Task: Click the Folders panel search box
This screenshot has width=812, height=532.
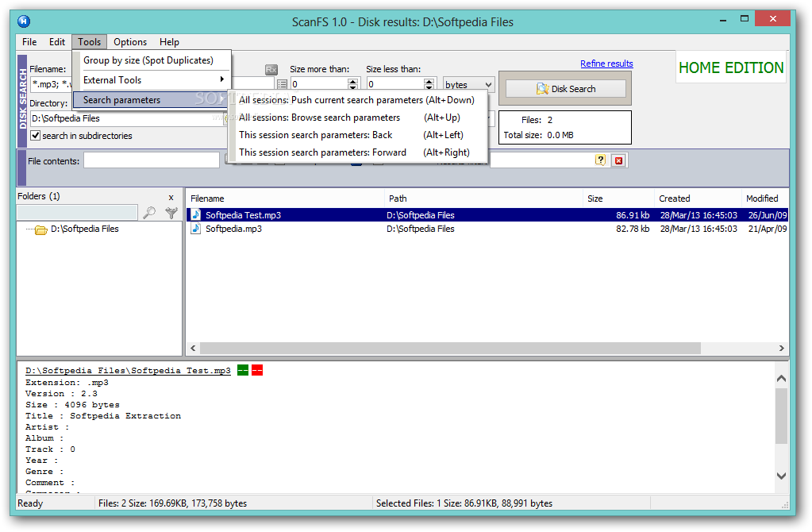Action: click(x=77, y=212)
